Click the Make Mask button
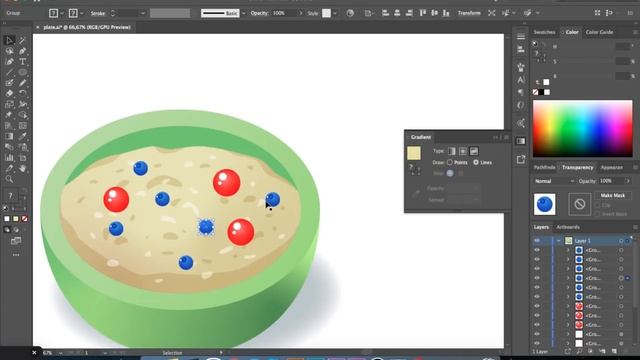This screenshot has height=360, width=640. click(x=613, y=196)
